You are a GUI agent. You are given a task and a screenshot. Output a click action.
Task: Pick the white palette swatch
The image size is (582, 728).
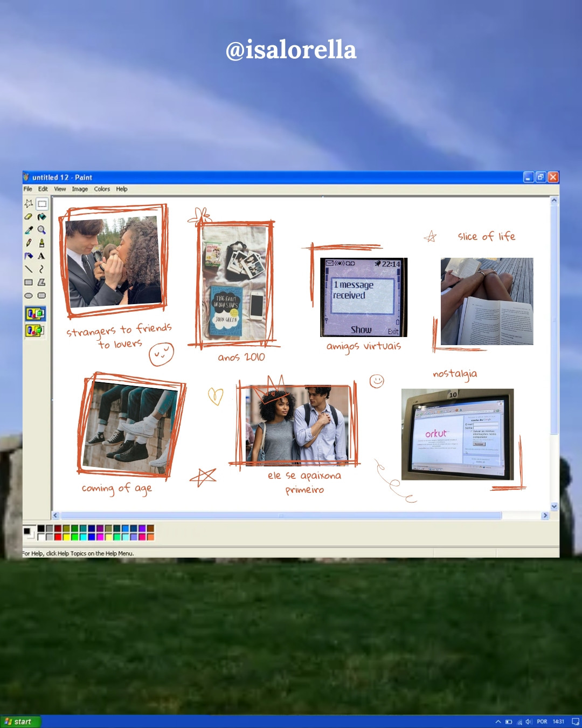click(x=41, y=537)
